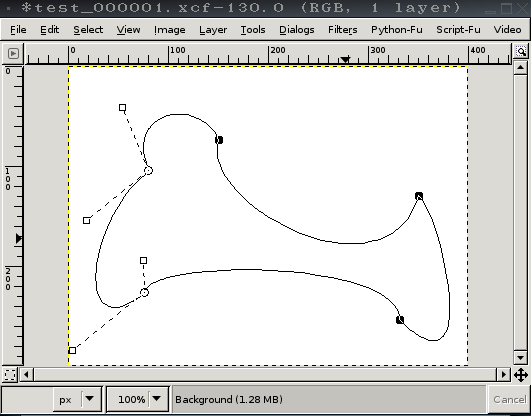The image size is (531, 416).
Task: Click the horizontal scrollbar track
Action: [x=265, y=375]
